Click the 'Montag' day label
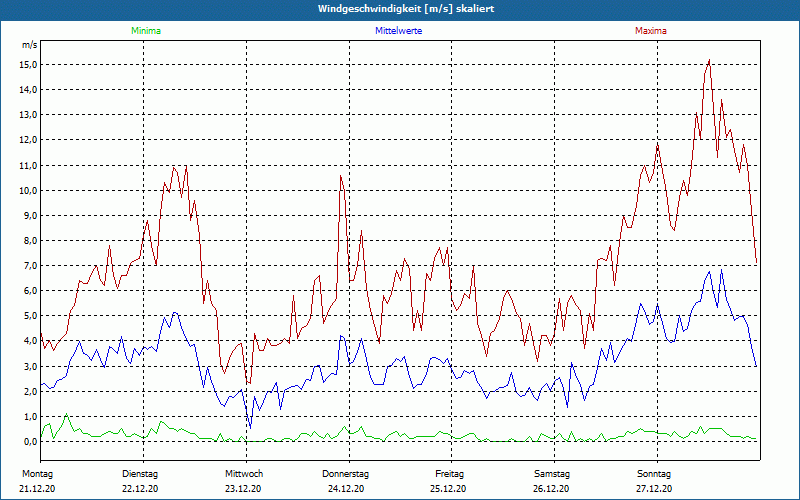This screenshot has width=800, height=500. pos(38,474)
